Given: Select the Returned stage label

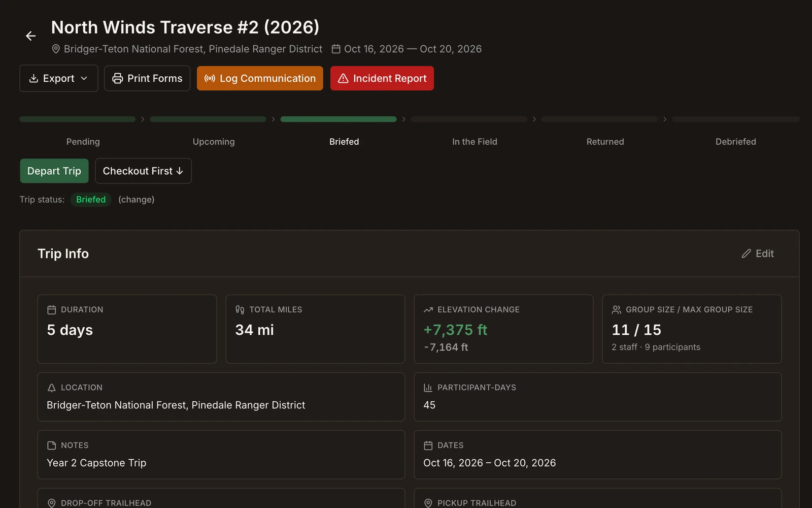Looking at the screenshot, I should pos(605,142).
